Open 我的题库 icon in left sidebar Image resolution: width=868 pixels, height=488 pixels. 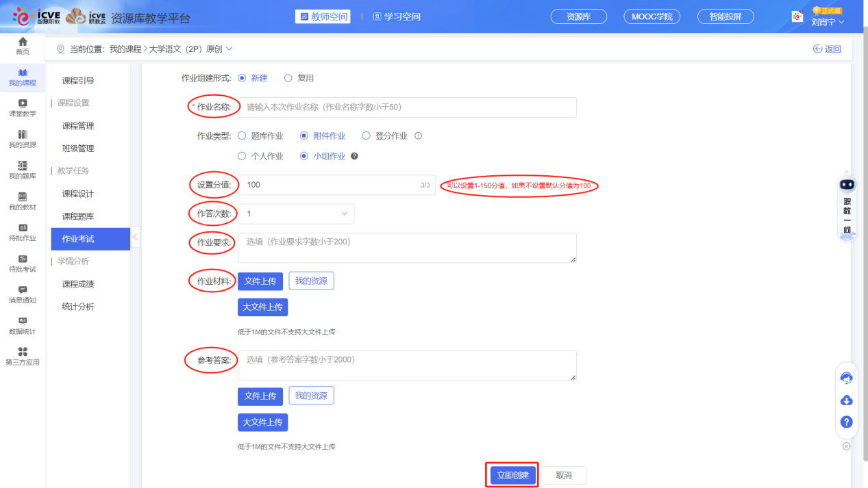coord(23,166)
